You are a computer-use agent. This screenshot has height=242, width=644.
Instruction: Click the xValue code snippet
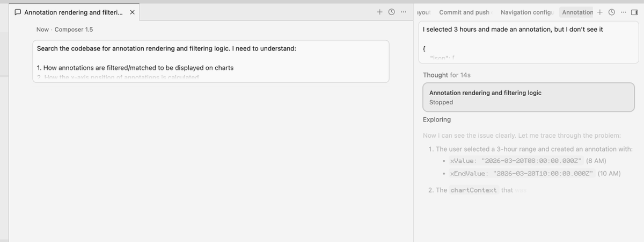tap(516, 161)
